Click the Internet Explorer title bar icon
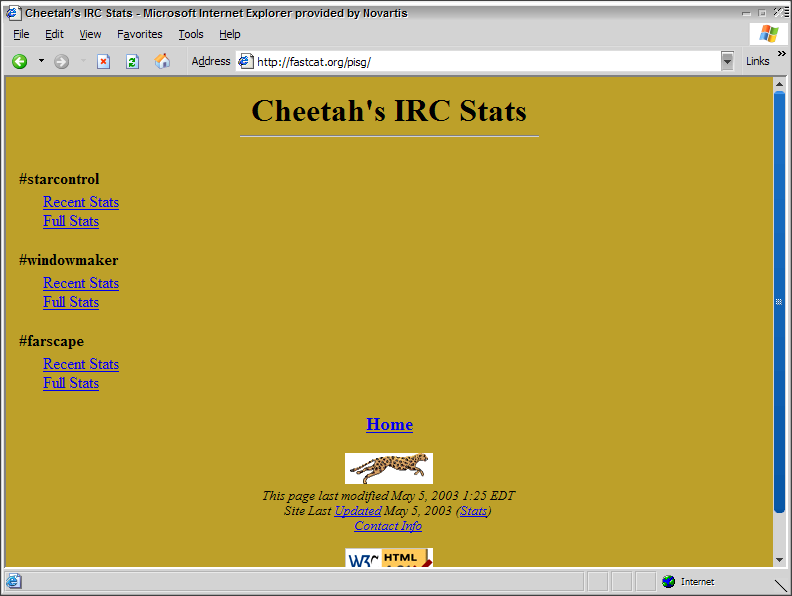Screen dimensions: 792x596 13,13
